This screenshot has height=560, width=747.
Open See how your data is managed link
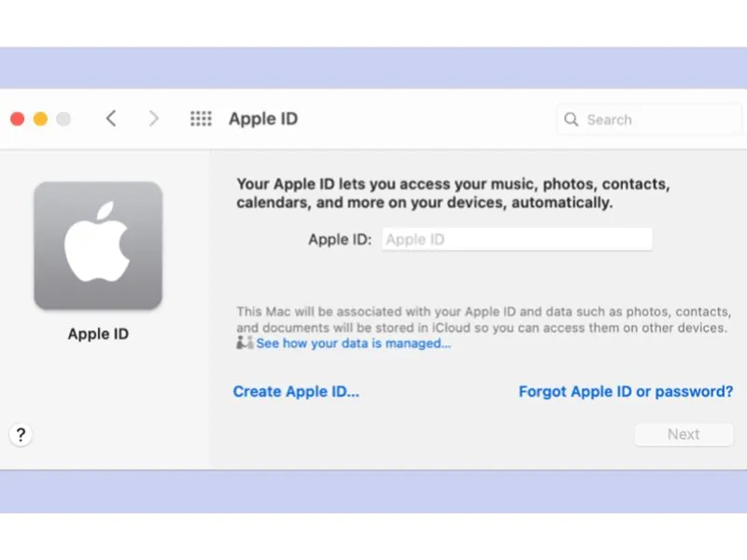[x=354, y=343]
